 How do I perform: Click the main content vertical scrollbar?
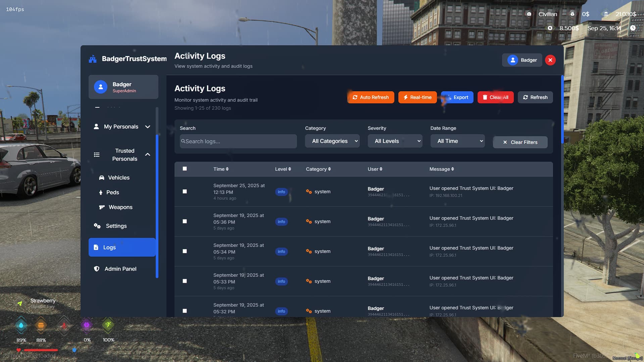point(562,111)
